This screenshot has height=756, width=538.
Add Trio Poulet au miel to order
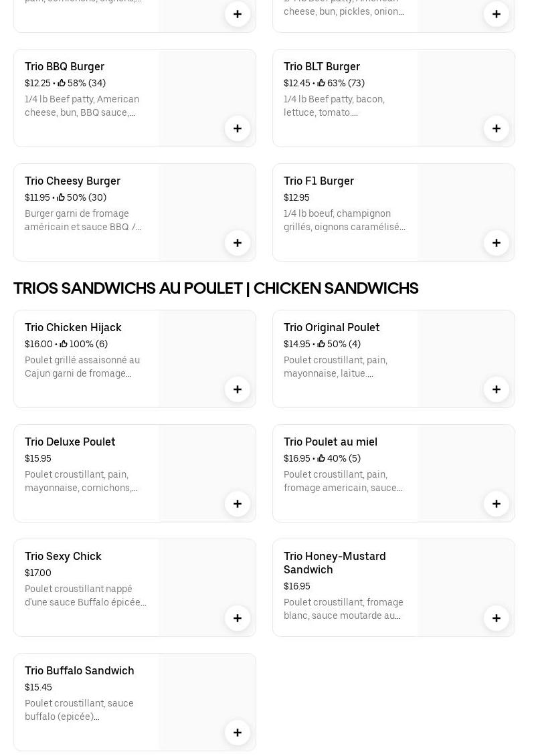497,504
